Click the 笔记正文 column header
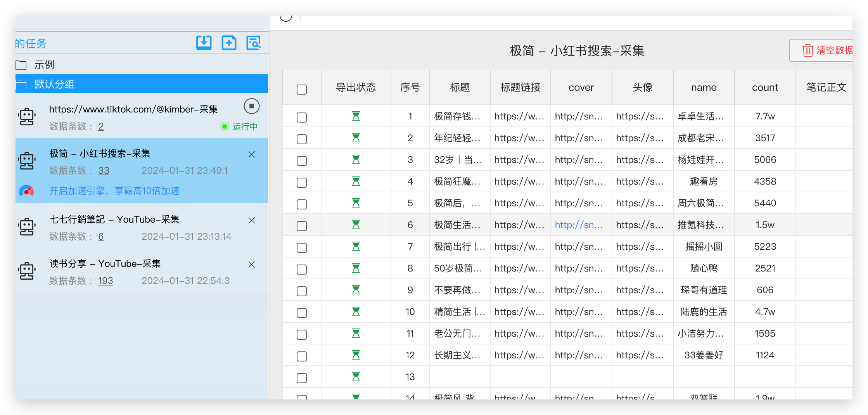Viewport: 868px width, 415px height. [x=825, y=88]
